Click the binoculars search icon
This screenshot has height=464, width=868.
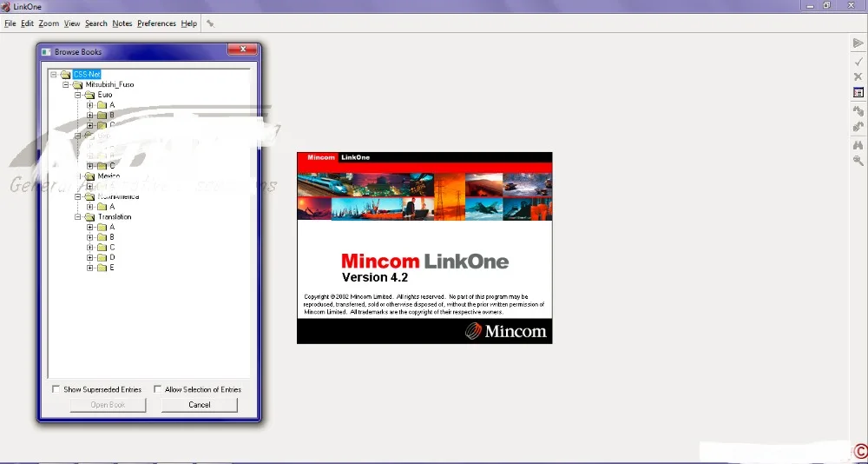pyautogui.click(x=858, y=145)
